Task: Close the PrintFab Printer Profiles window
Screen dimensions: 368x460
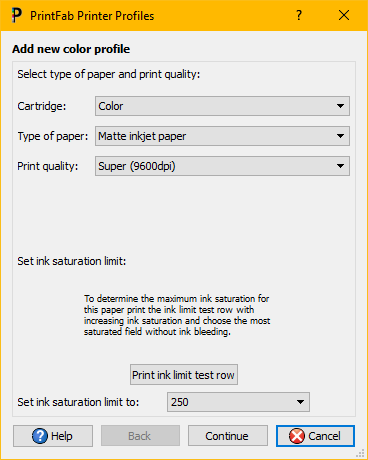Action: 344,15
